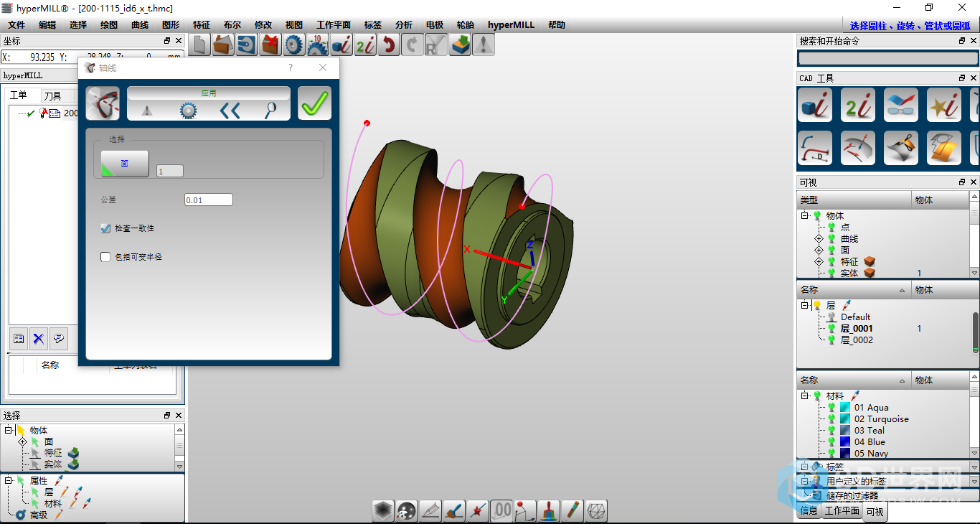
Task: Expand the 曲线 node in 可视 panel
Action: tap(819, 238)
